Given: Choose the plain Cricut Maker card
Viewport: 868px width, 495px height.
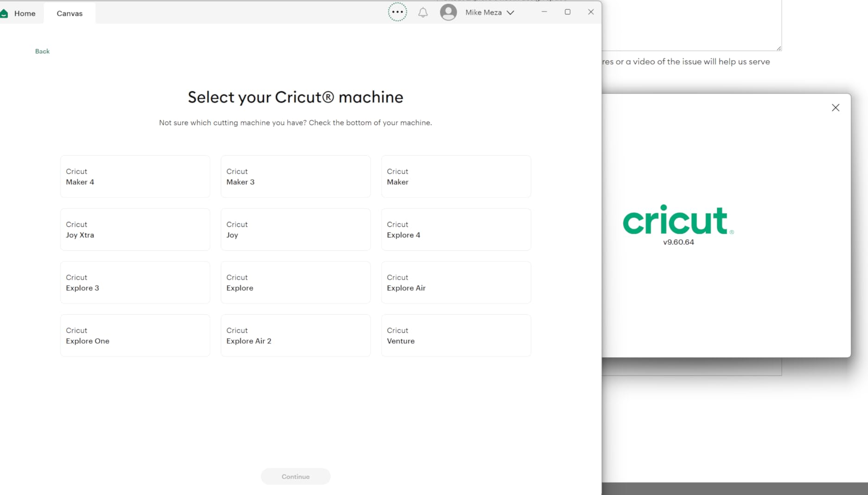Looking at the screenshot, I should (x=456, y=177).
